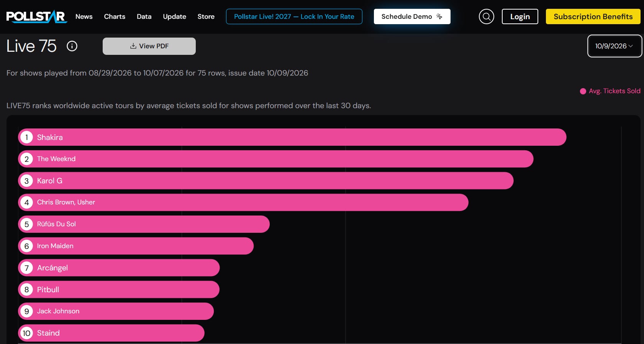The width and height of the screenshot is (644, 344).
Task: Click the Karol G bar
Action: (x=266, y=181)
